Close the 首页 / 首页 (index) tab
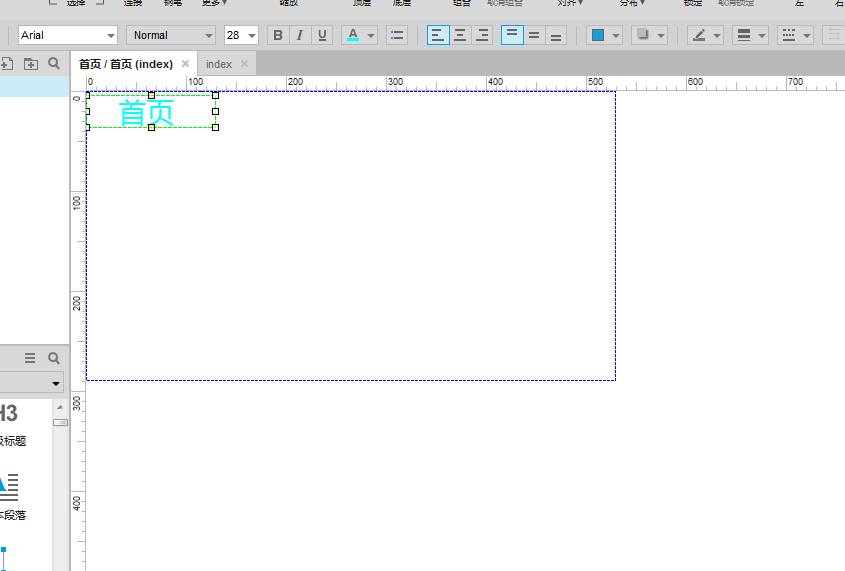The width and height of the screenshot is (845, 571). tap(185, 64)
